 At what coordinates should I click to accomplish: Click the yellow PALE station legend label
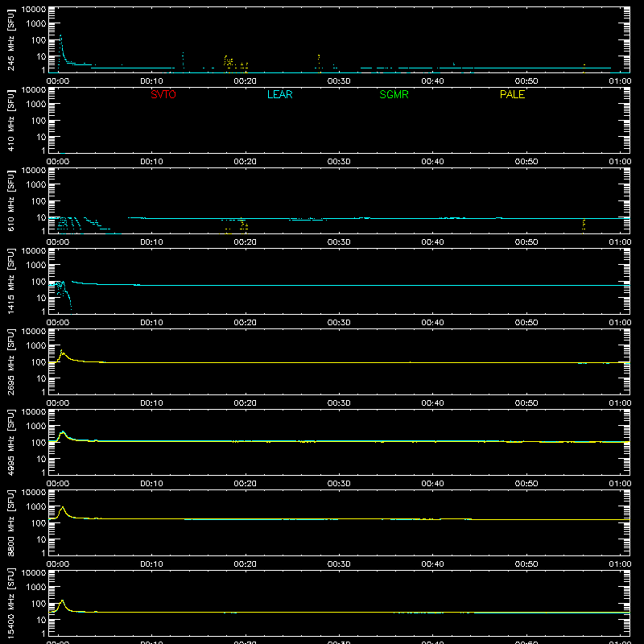[512, 94]
